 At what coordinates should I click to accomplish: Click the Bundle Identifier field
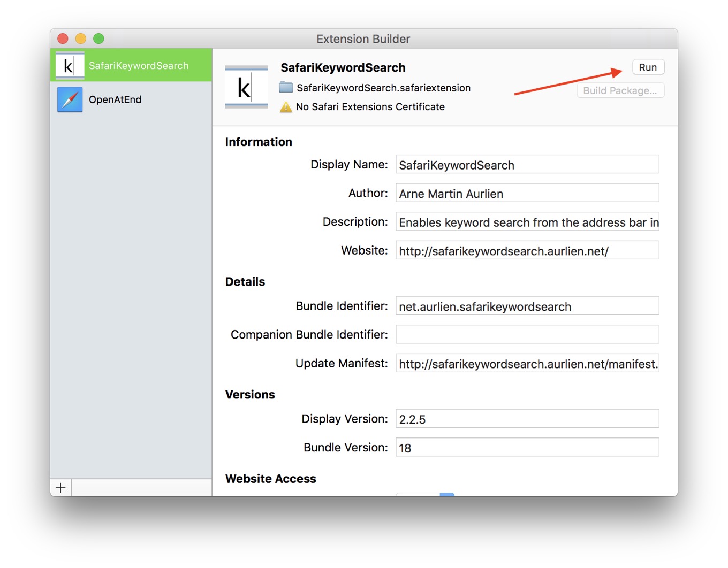[x=527, y=306]
